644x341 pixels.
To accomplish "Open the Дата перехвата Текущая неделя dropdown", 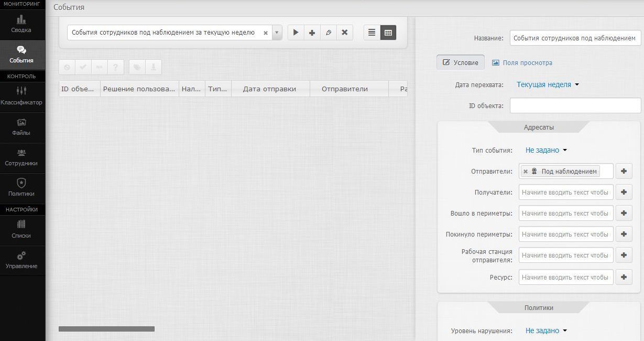I will click(548, 84).
